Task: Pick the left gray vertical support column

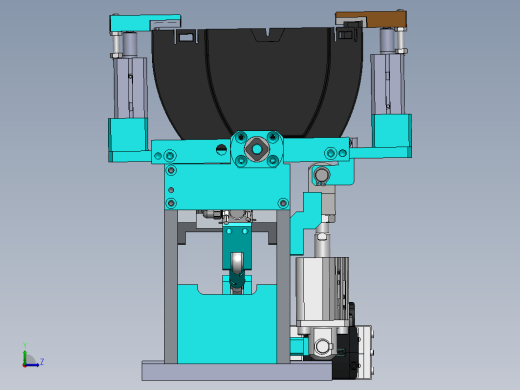Action: tap(171, 287)
